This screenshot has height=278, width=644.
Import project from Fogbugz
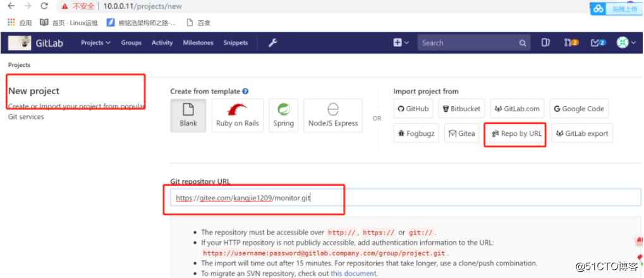click(416, 133)
